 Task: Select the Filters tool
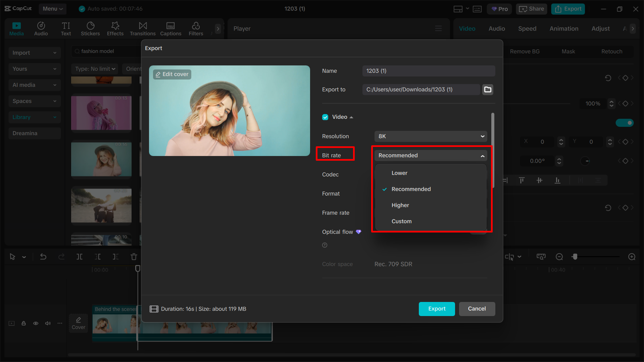(x=196, y=29)
